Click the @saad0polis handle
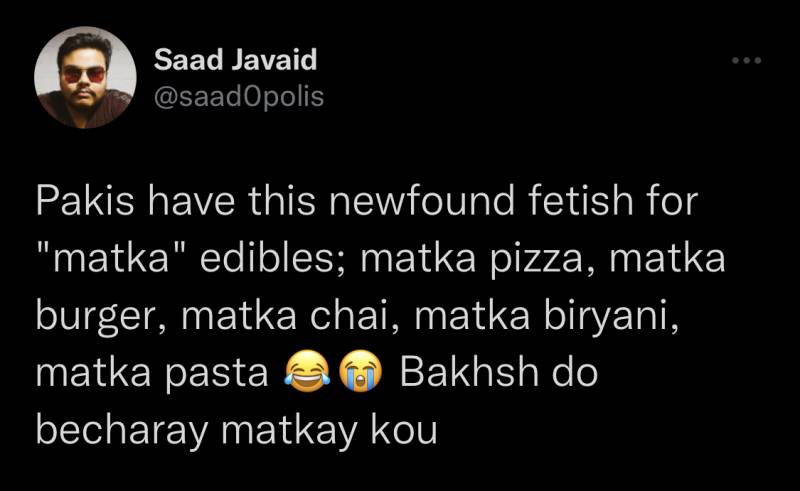The width and height of the screenshot is (800, 491). (x=238, y=96)
